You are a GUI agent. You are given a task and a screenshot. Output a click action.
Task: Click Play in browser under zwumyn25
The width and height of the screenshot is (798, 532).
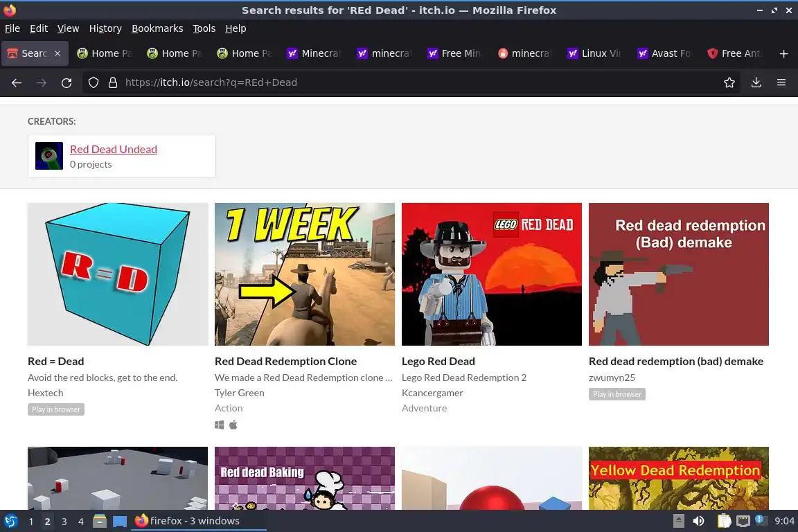click(x=617, y=394)
